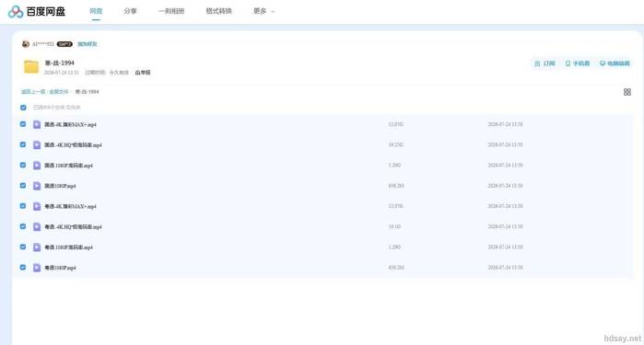The height and width of the screenshot is (345, 644).
Task: Click video icon of 国语 4K HQ file
Action: (37, 144)
